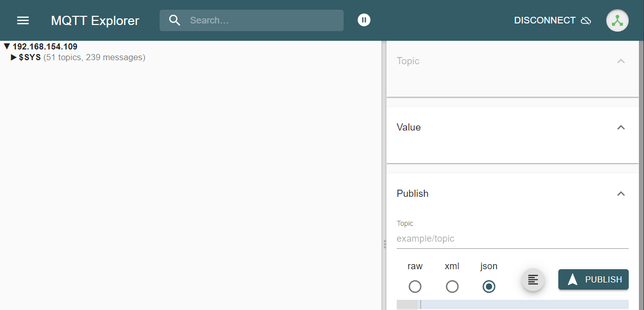Select the json format radio button

coord(489,287)
